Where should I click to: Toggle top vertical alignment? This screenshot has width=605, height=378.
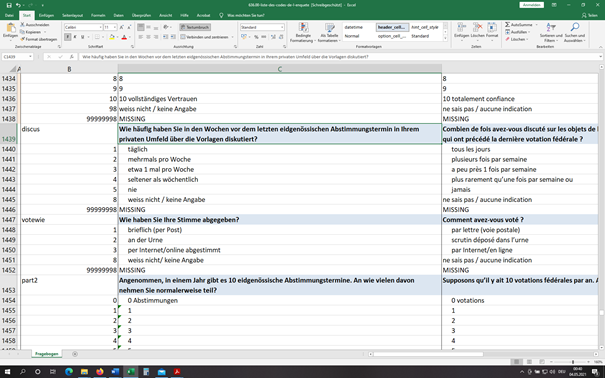(x=141, y=27)
